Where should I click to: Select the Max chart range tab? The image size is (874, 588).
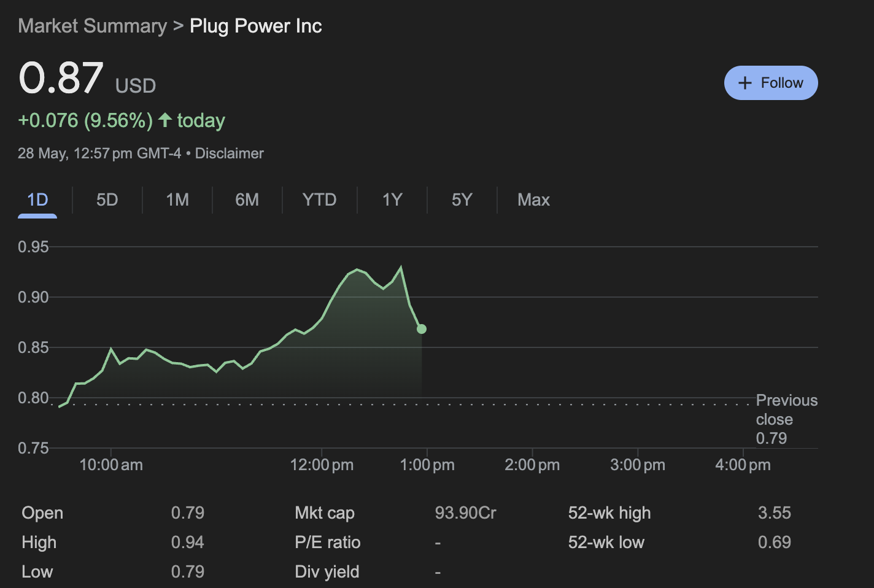click(533, 199)
